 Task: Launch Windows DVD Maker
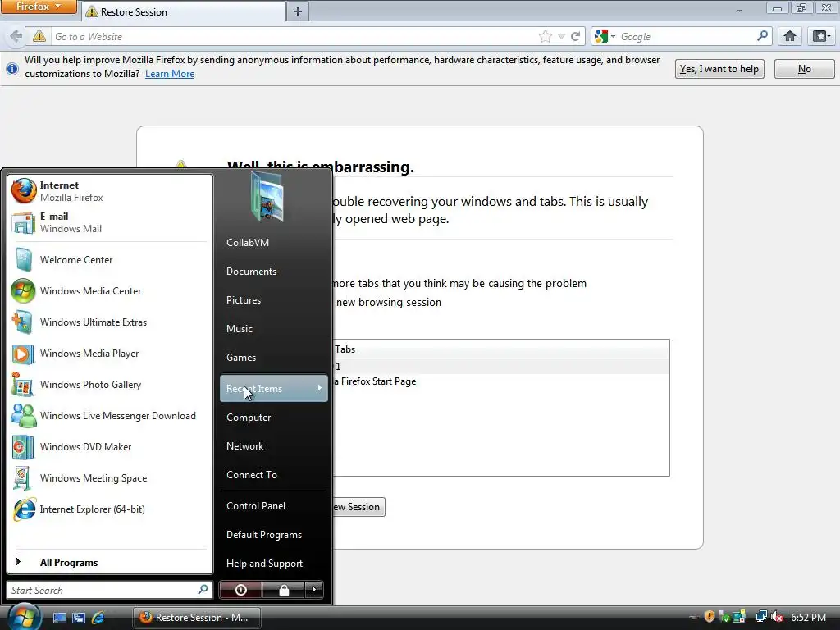(x=110, y=447)
